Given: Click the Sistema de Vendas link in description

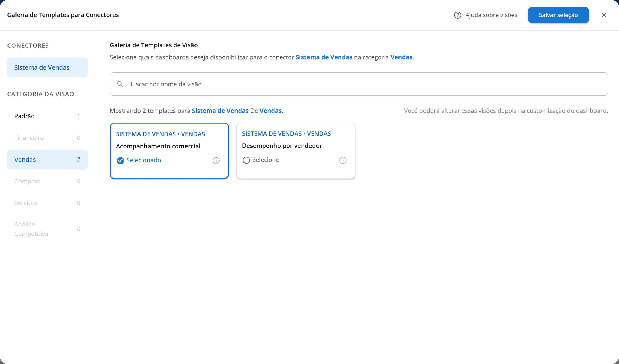Looking at the screenshot, I should (x=324, y=57).
